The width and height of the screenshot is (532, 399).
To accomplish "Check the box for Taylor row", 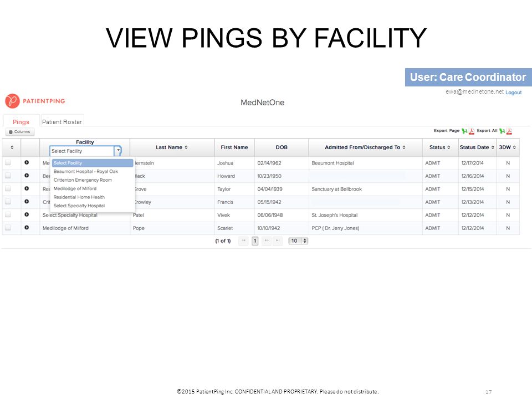I will [x=8, y=188].
